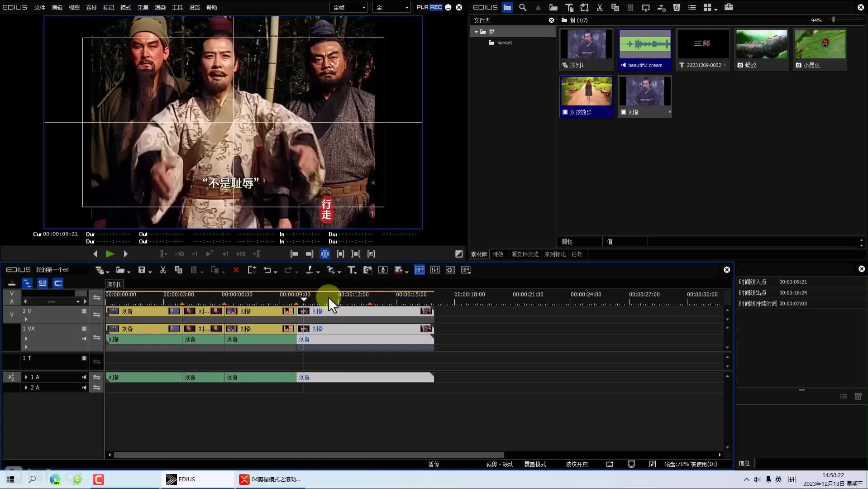The height and width of the screenshot is (489, 868).
Task: Mute audio speaker on track 2 A
Action: pos(84,388)
